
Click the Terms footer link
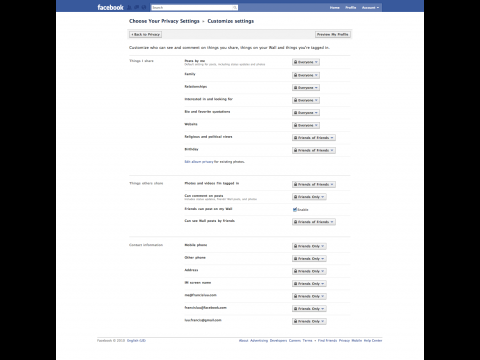pos(307,341)
